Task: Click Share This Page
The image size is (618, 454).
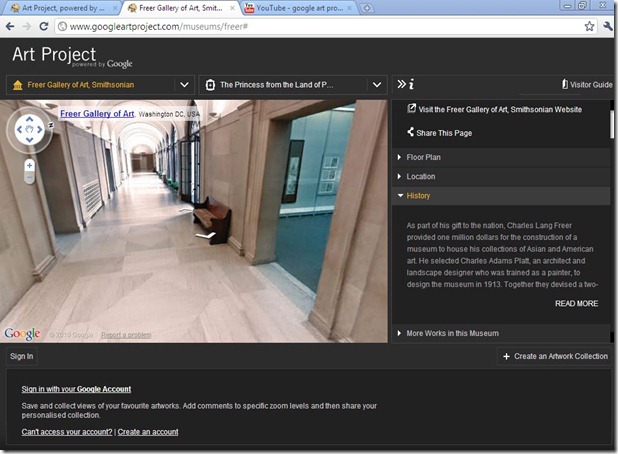Action: [444, 133]
